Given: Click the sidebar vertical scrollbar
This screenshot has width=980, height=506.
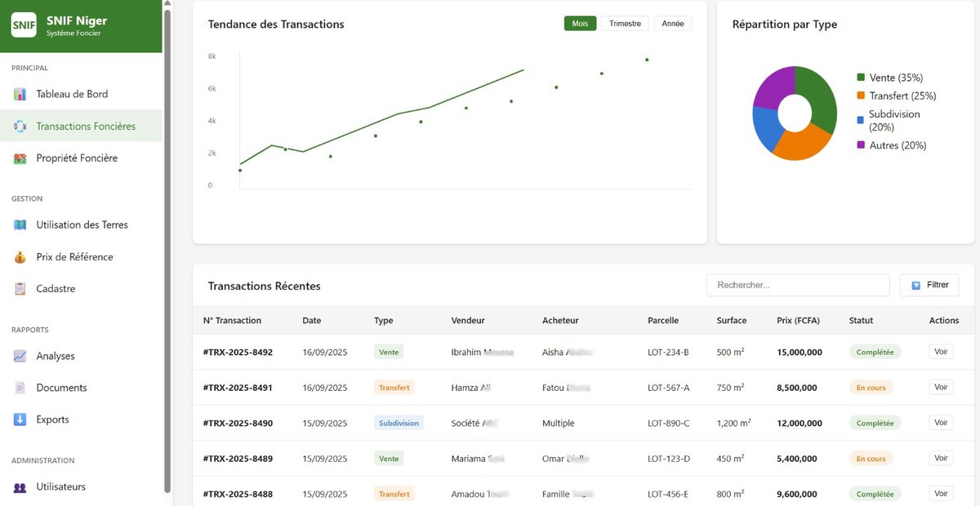Looking at the screenshot, I should point(167,253).
